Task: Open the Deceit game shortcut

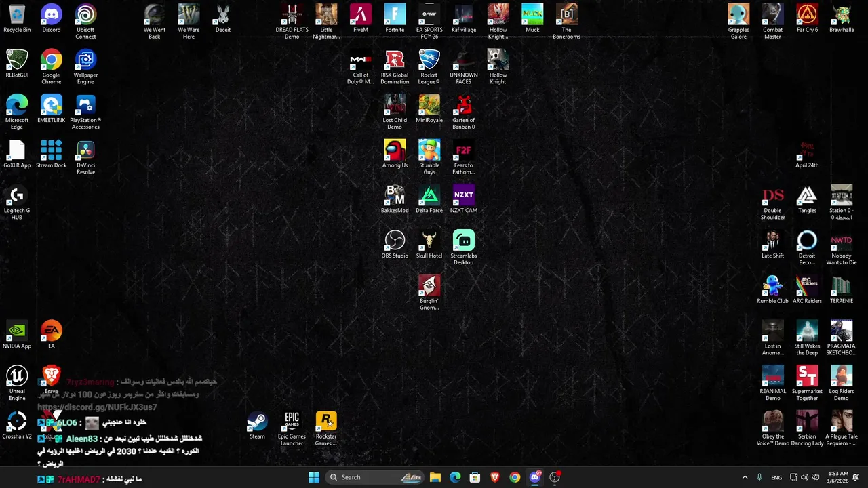Action: click(223, 19)
